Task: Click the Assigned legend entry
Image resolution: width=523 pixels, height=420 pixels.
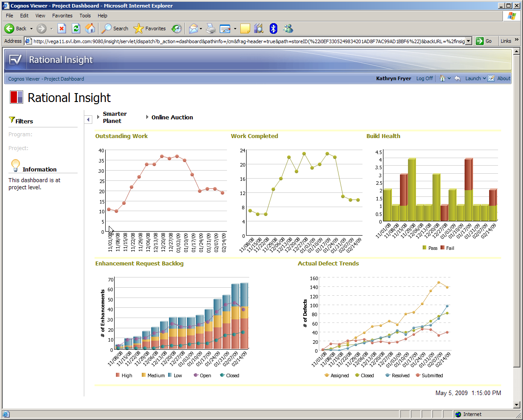Action: (x=337, y=375)
